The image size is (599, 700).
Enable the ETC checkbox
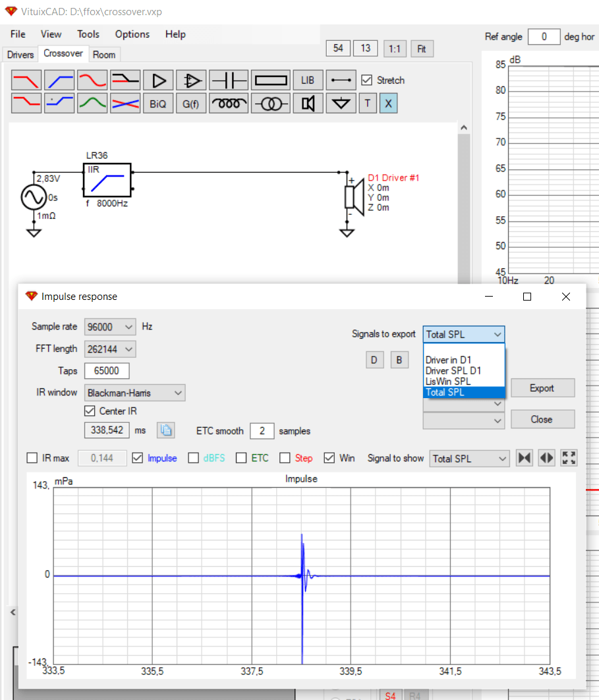[x=241, y=458]
